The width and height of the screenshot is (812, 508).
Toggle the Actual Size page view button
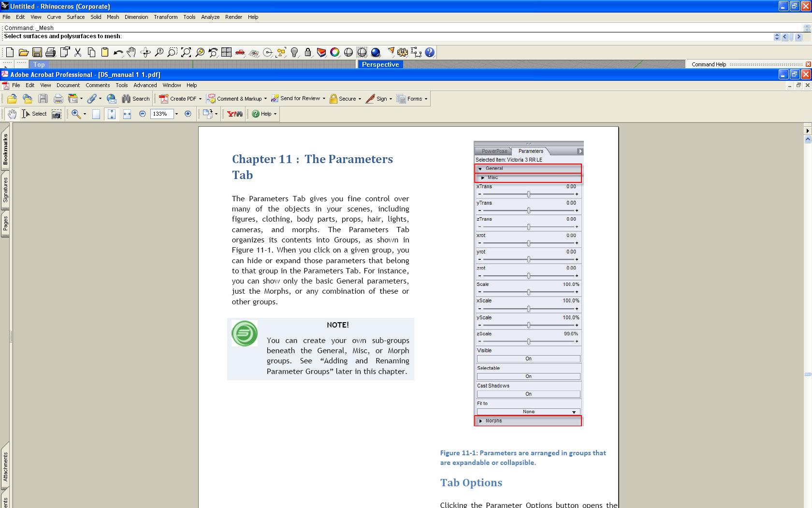(x=96, y=114)
